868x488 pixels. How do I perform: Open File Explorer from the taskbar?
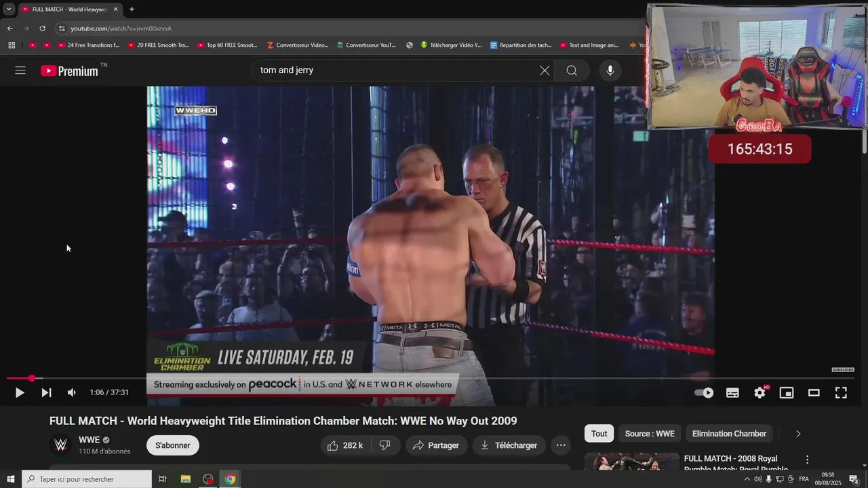185,479
